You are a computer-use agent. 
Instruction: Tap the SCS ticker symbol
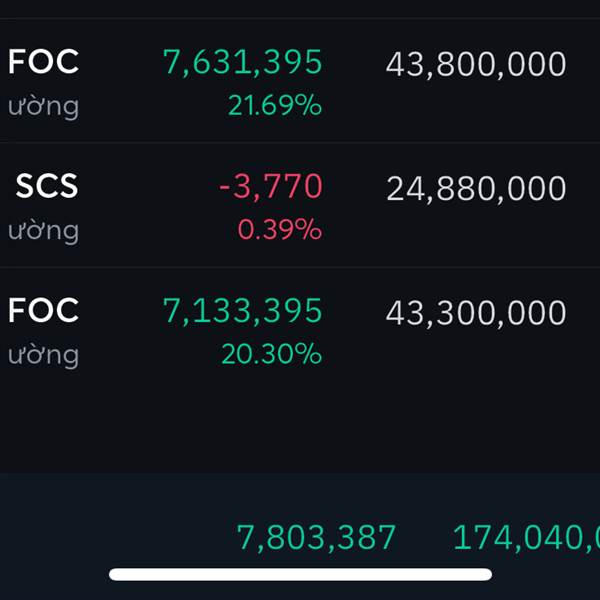coord(47,186)
